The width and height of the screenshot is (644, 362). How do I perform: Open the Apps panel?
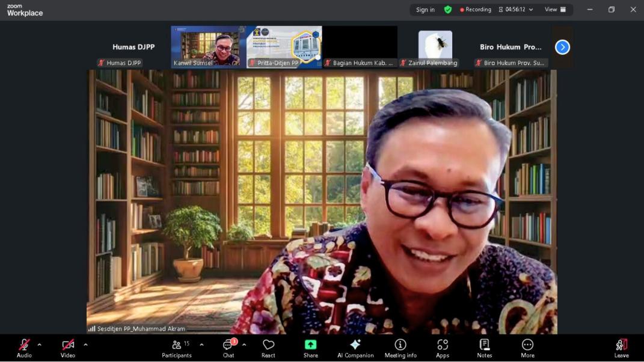click(443, 348)
